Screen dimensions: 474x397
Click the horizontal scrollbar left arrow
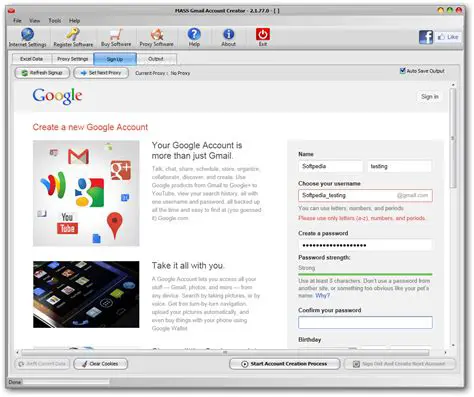click(18, 352)
